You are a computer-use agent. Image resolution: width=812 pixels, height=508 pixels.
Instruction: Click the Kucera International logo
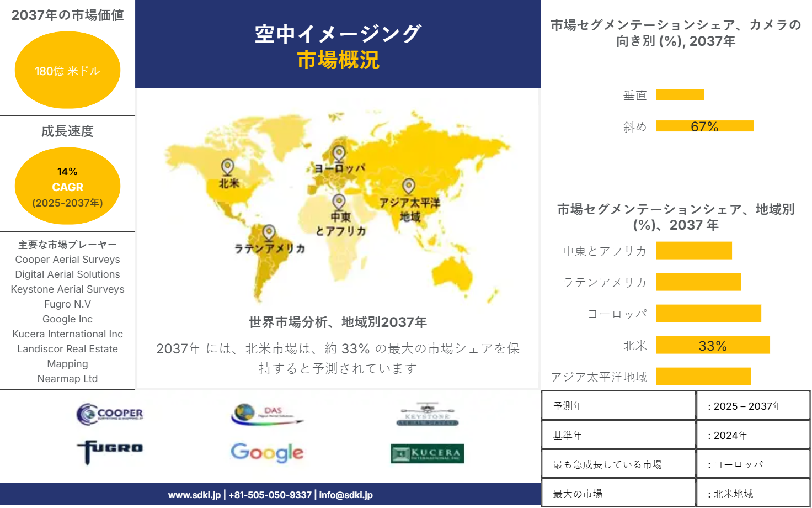428,453
